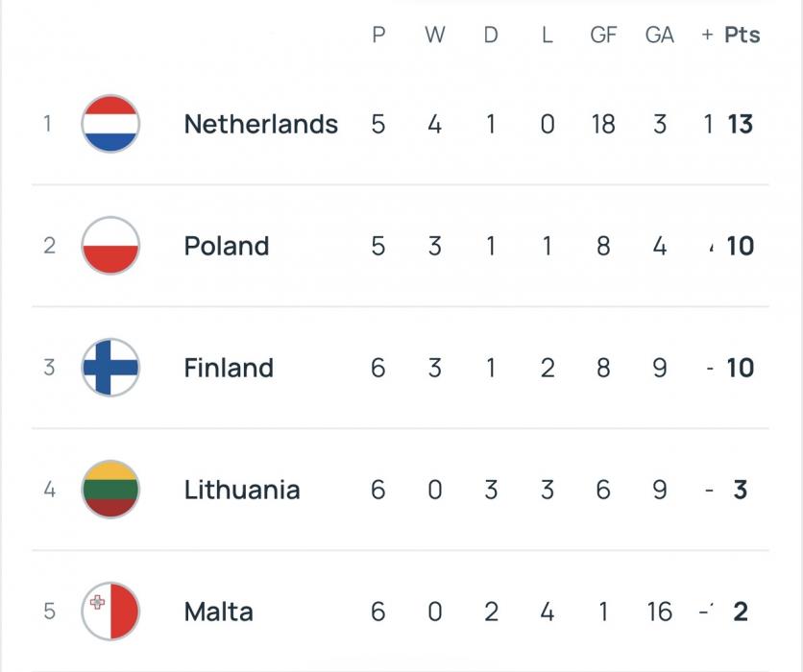This screenshot has width=803, height=672.
Task: Click the Poland flag icon
Action: [x=110, y=246]
